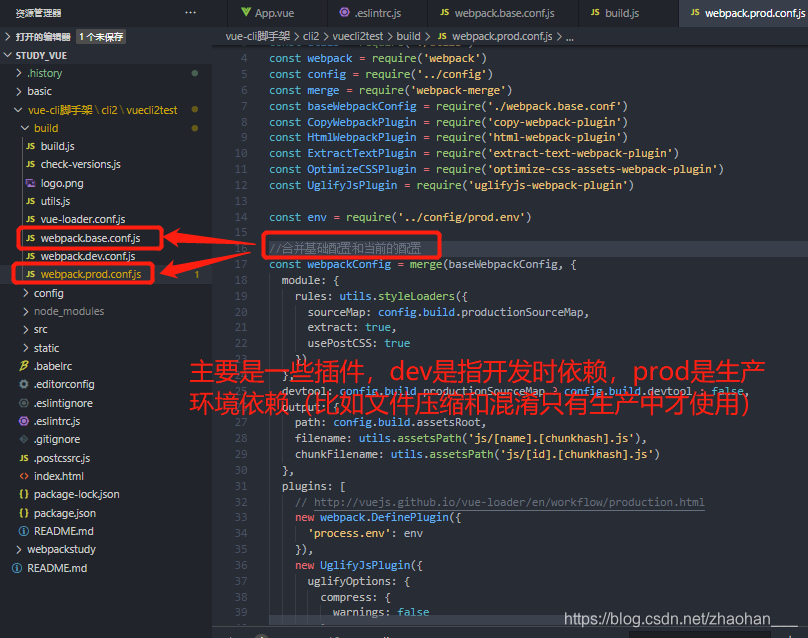Open webpack.base.conf.js in the file tree
Image resolution: width=808 pixels, height=638 pixels.
90,238
